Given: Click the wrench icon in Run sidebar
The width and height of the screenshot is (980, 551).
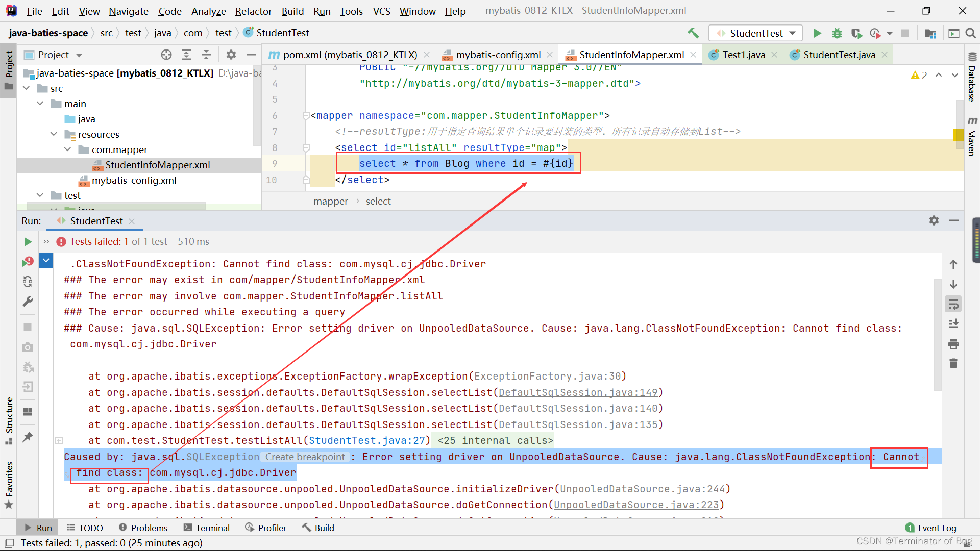Looking at the screenshot, I should click(28, 302).
